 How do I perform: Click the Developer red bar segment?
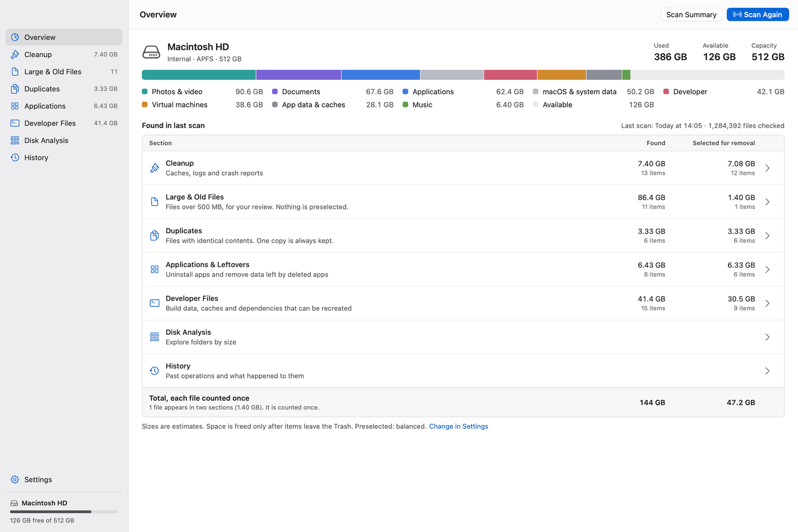tap(510, 75)
